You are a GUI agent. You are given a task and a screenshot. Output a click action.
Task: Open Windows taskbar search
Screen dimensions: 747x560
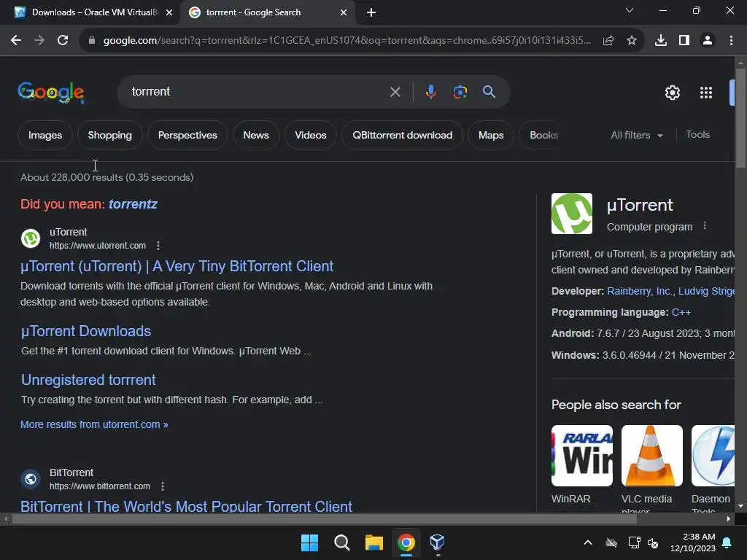pos(341,542)
